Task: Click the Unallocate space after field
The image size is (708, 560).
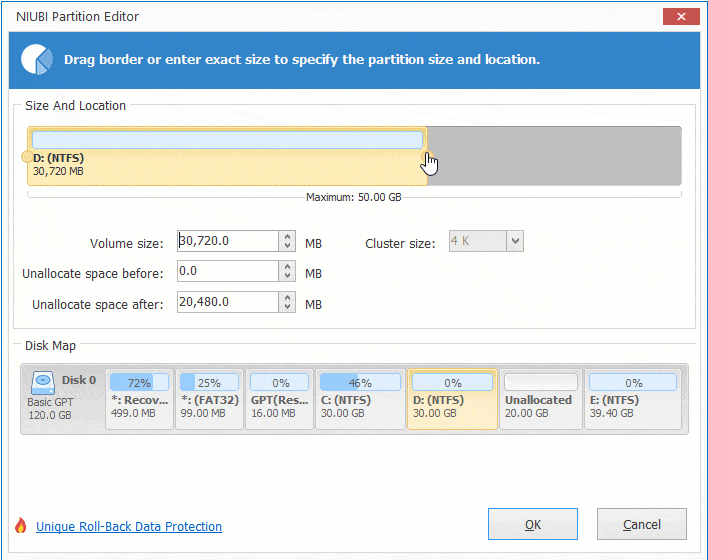Action: [227, 302]
